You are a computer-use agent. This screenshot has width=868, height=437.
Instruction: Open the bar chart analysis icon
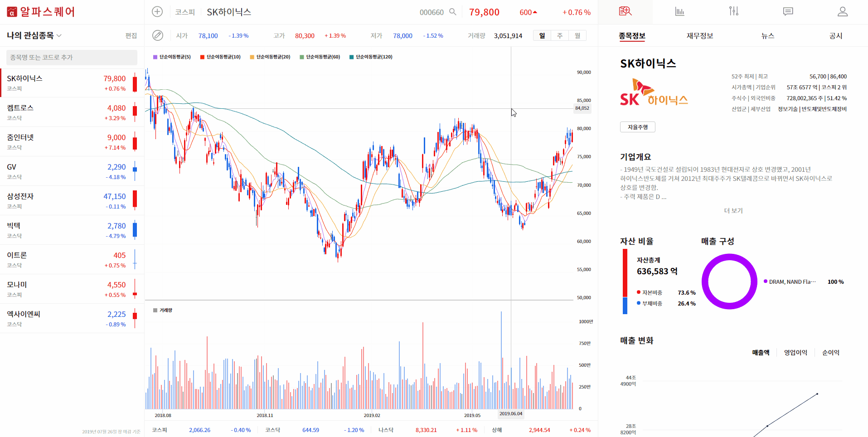(679, 11)
